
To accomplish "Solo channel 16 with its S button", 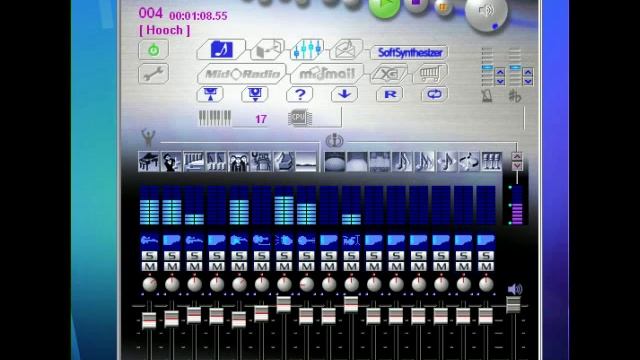I will [486, 256].
